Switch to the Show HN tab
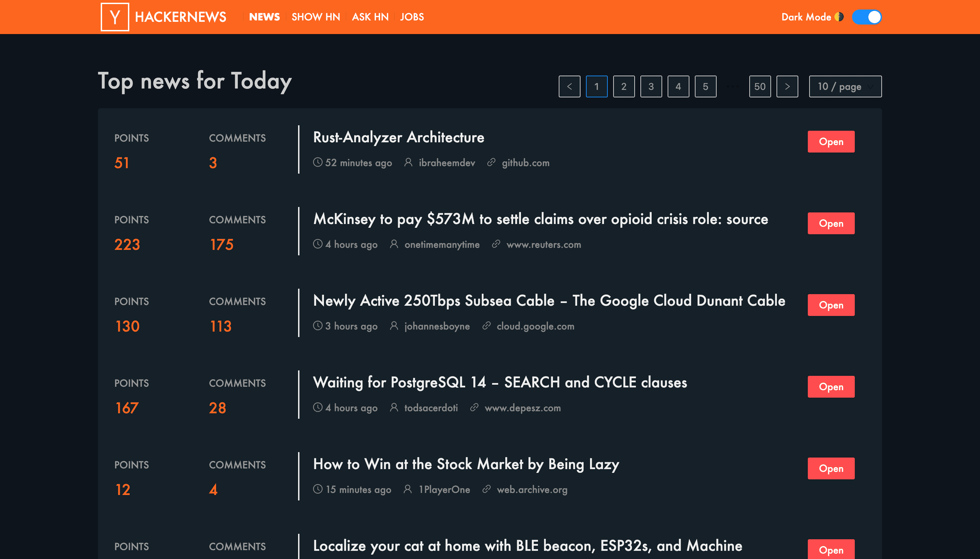 [315, 17]
